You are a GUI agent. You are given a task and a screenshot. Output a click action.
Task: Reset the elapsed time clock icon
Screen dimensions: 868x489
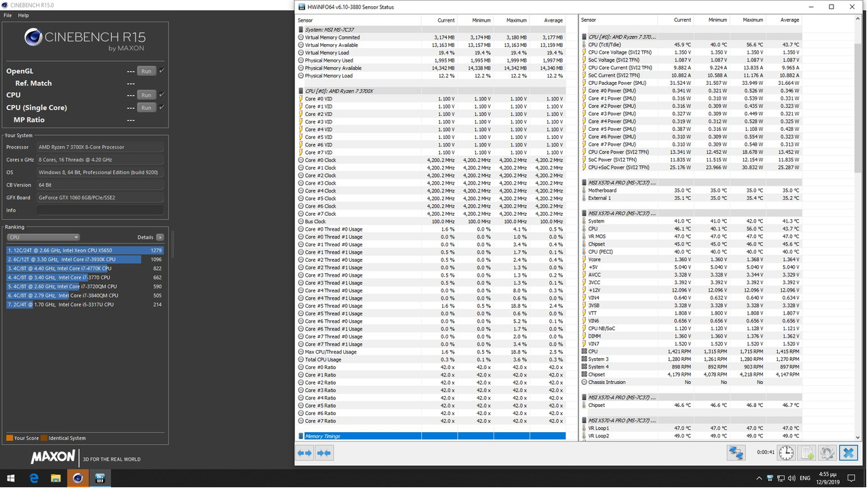pos(787,453)
